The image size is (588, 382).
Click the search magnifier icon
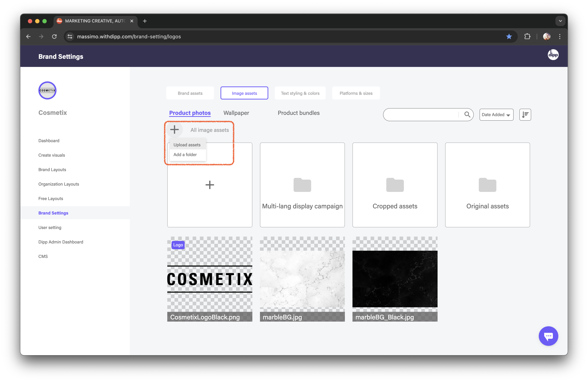click(x=467, y=114)
